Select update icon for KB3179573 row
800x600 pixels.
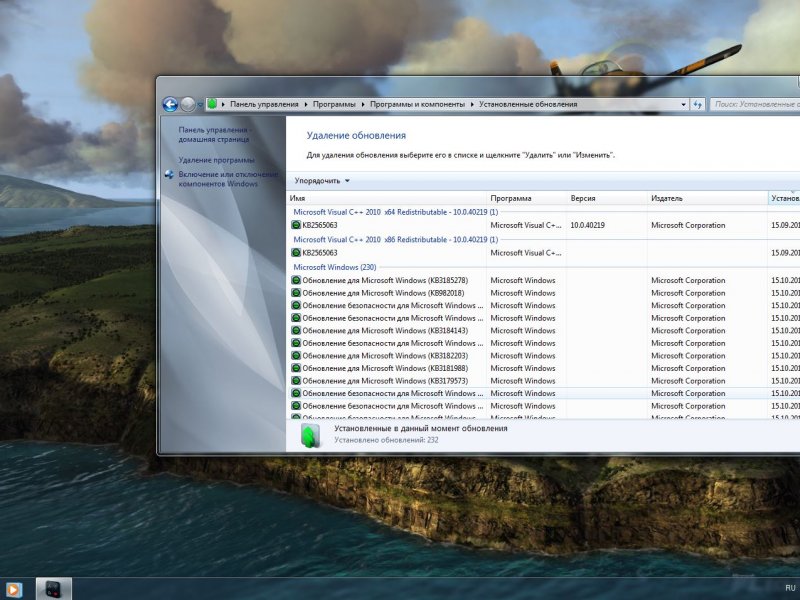(x=296, y=381)
